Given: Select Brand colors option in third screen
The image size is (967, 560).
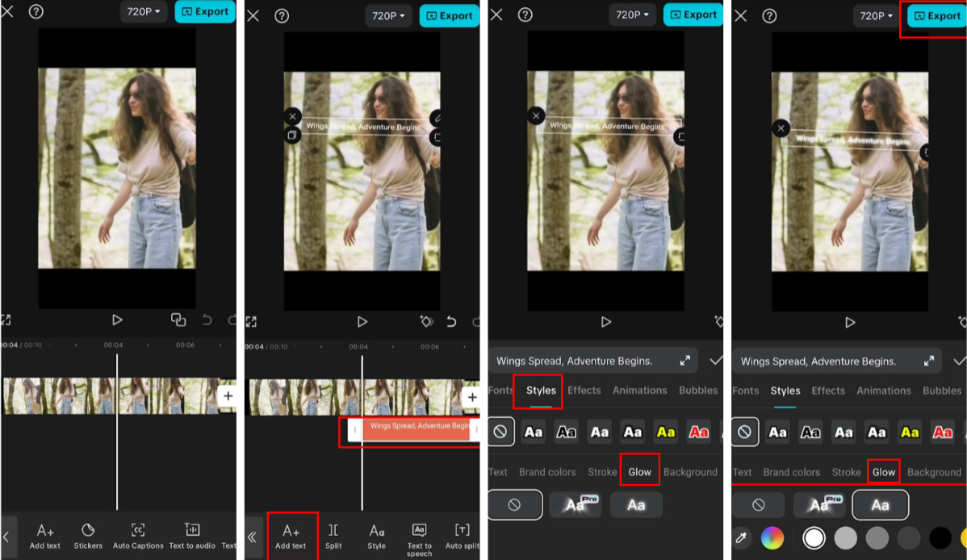Looking at the screenshot, I should coord(547,472).
